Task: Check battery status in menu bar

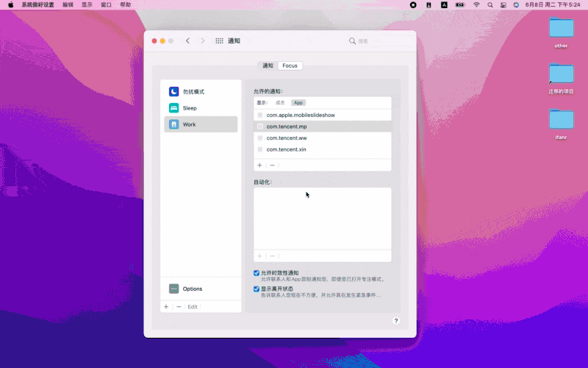Action: click(460, 5)
